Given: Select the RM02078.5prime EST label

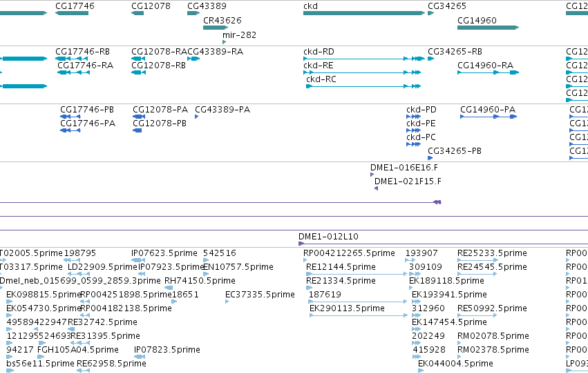Looking at the screenshot, I should point(493,336).
